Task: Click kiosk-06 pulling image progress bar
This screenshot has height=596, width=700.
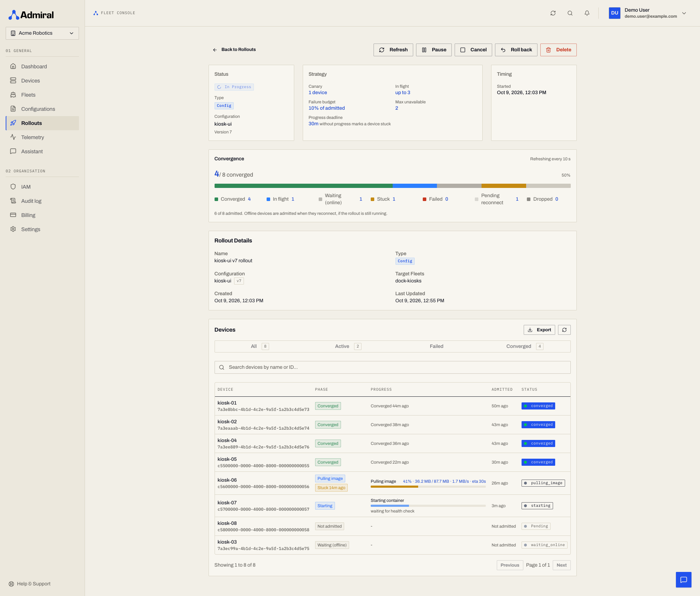Action: [x=428, y=487]
